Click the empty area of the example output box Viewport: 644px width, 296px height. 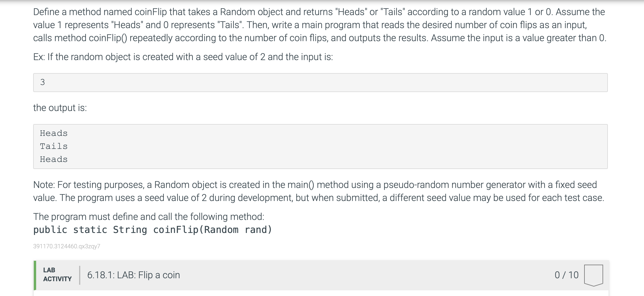click(326, 147)
